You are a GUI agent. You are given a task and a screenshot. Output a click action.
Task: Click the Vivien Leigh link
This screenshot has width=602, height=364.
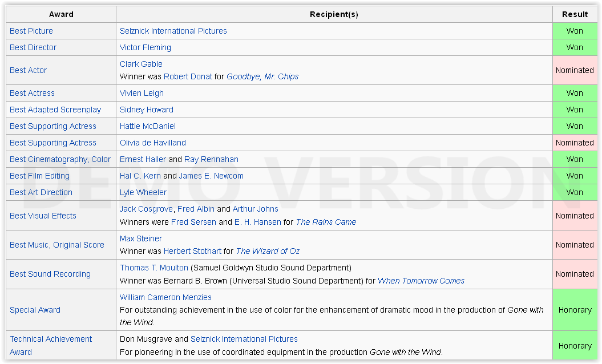point(142,93)
